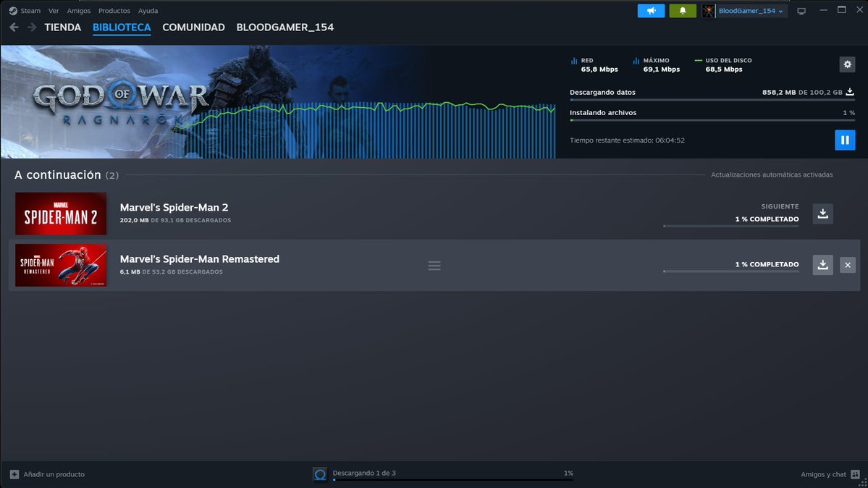Go to the TIENDA tab
868x488 pixels.
[x=62, y=27]
